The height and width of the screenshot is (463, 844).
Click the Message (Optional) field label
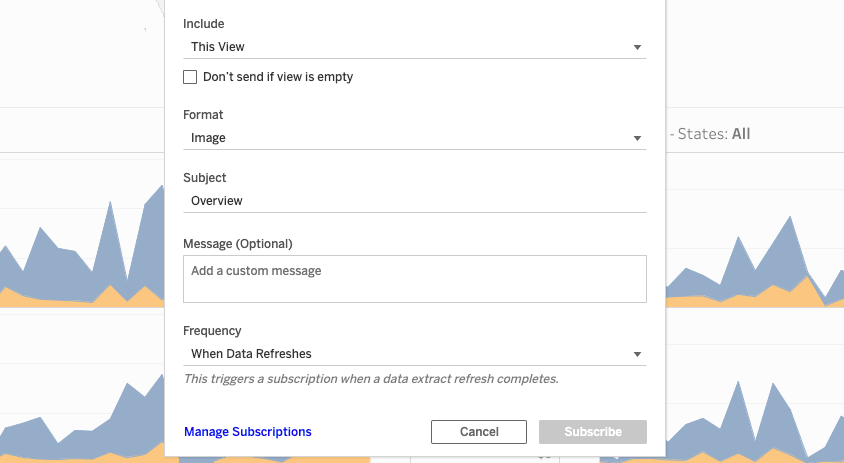pyautogui.click(x=237, y=244)
